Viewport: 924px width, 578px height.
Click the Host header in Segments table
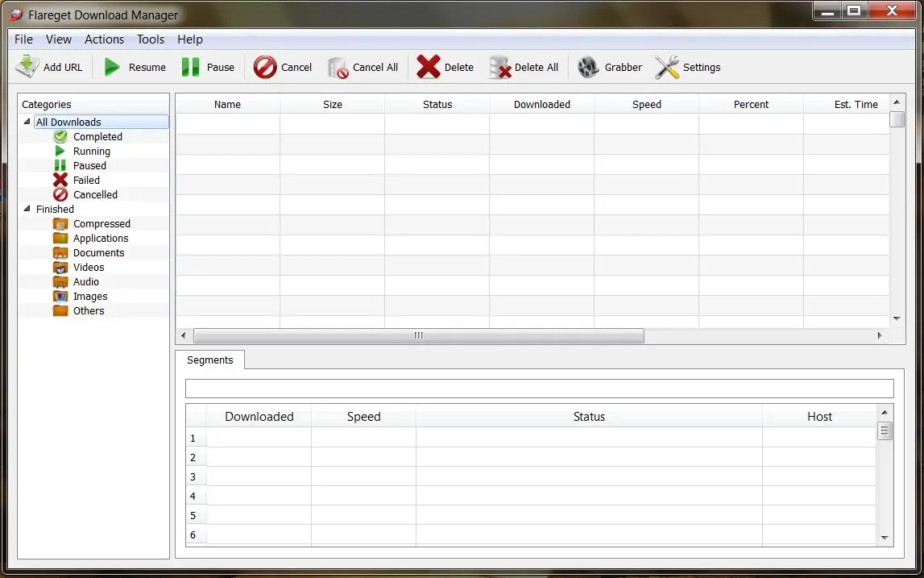coord(819,417)
